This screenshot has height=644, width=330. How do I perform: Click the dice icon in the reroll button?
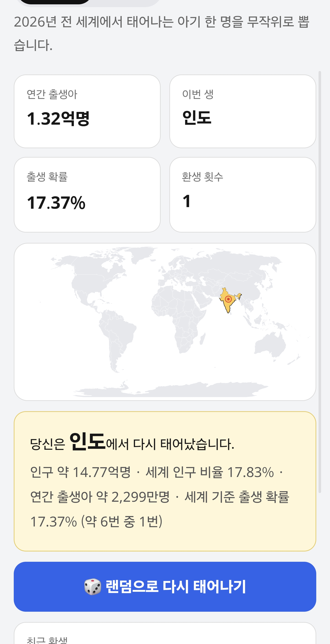point(93,586)
